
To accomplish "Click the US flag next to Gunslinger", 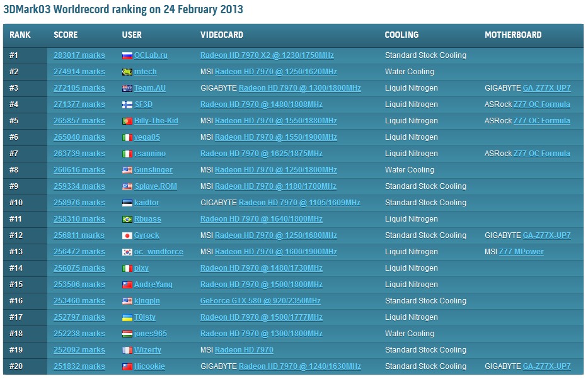I will tap(127, 170).
